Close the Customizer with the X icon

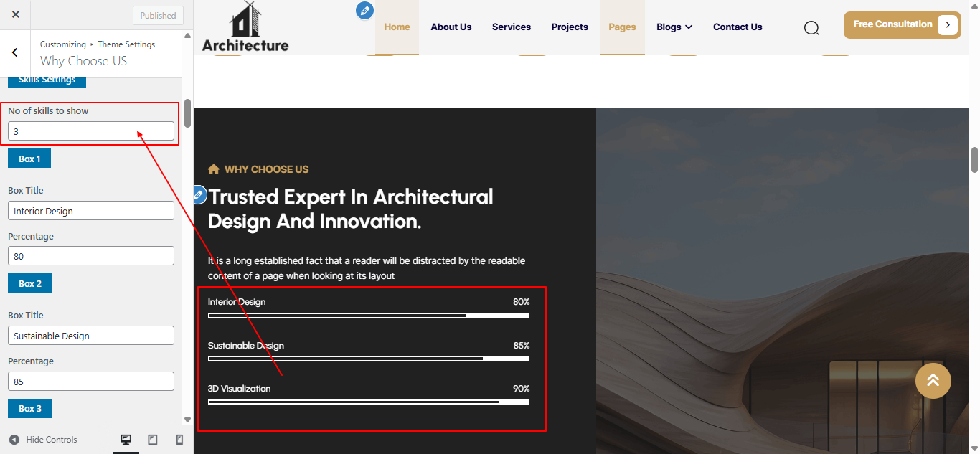point(16,15)
